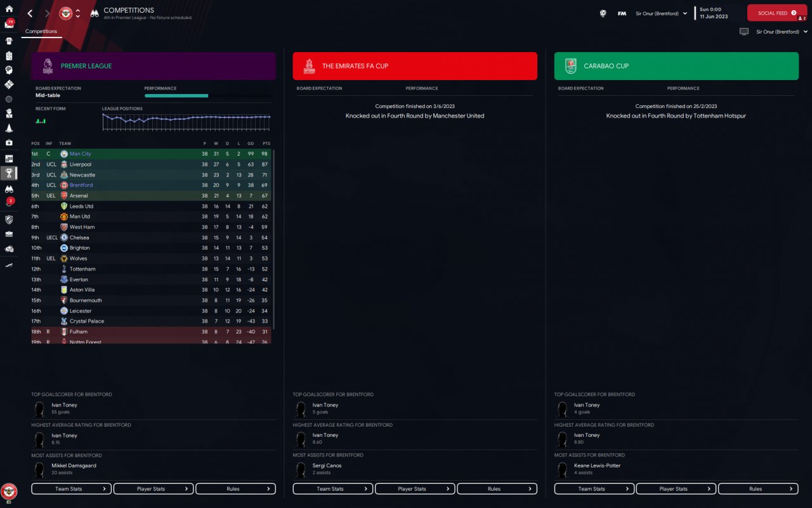Click the Brentford badge at bottom-left corner
The width and height of the screenshot is (812, 508).
[x=9, y=491]
